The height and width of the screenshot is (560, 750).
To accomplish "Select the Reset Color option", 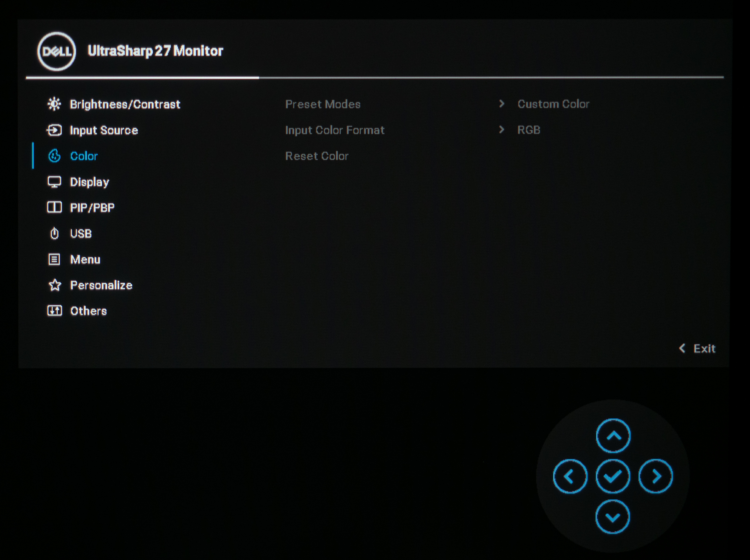I will point(316,156).
